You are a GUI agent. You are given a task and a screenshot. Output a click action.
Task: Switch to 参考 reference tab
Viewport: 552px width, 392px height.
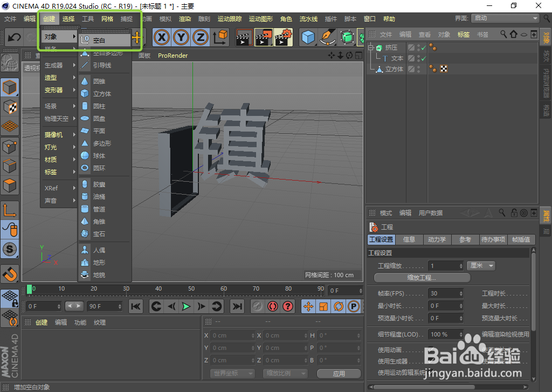pos(465,239)
